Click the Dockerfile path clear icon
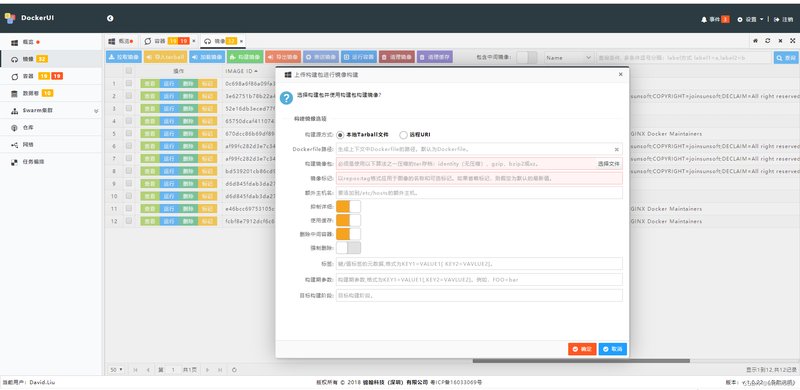 point(616,150)
